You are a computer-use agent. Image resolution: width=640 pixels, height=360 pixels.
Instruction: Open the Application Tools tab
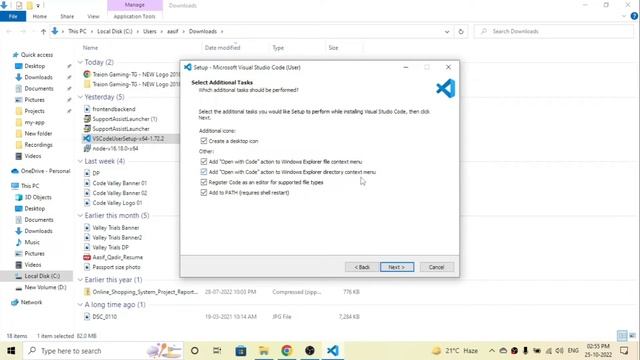(x=134, y=16)
